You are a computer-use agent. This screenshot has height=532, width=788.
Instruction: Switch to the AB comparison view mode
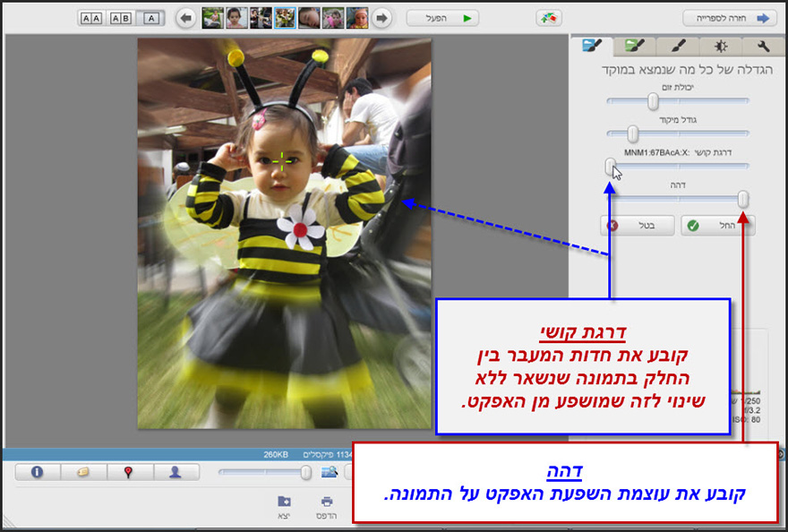pyautogui.click(x=121, y=17)
